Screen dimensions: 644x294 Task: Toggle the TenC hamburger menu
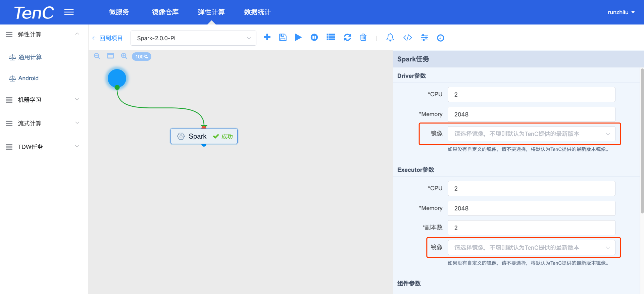pos(69,12)
